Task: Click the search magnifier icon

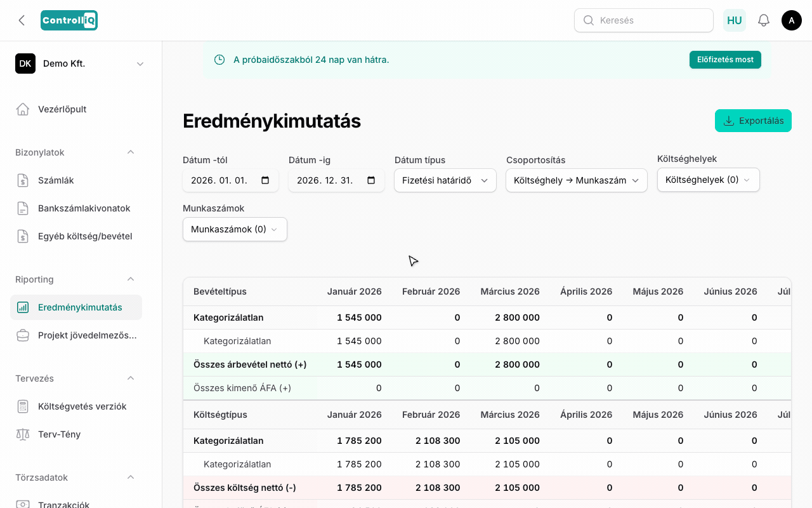Action: pos(588,20)
